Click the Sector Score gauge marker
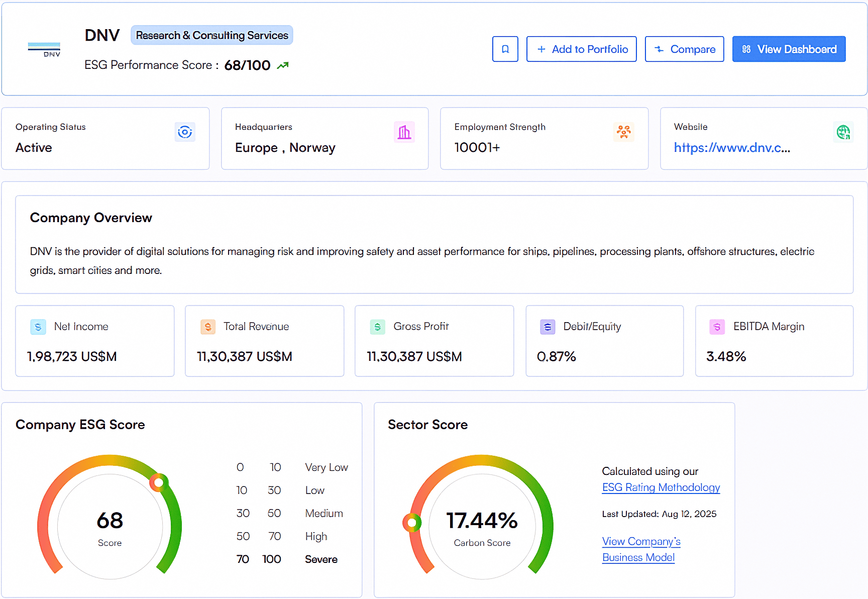Viewport: 868px width, 599px height. pyautogui.click(x=412, y=523)
